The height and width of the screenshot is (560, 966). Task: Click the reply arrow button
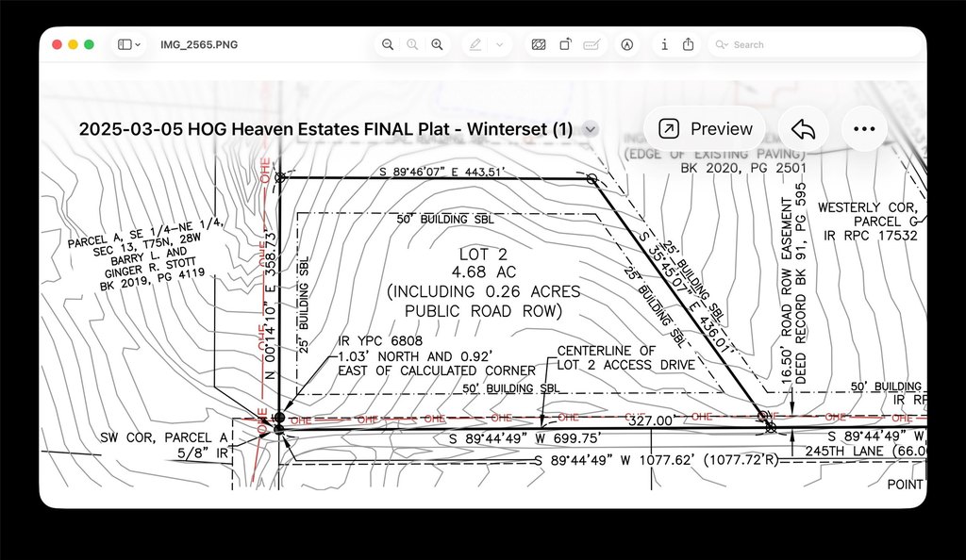click(x=804, y=128)
